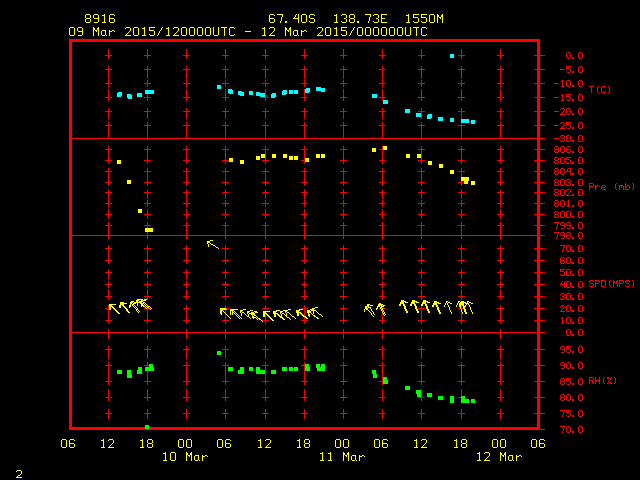Click the 20.0 wind speed tick value
Image resolution: width=640 pixels, height=480 pixels.
[x=571, y=309]
